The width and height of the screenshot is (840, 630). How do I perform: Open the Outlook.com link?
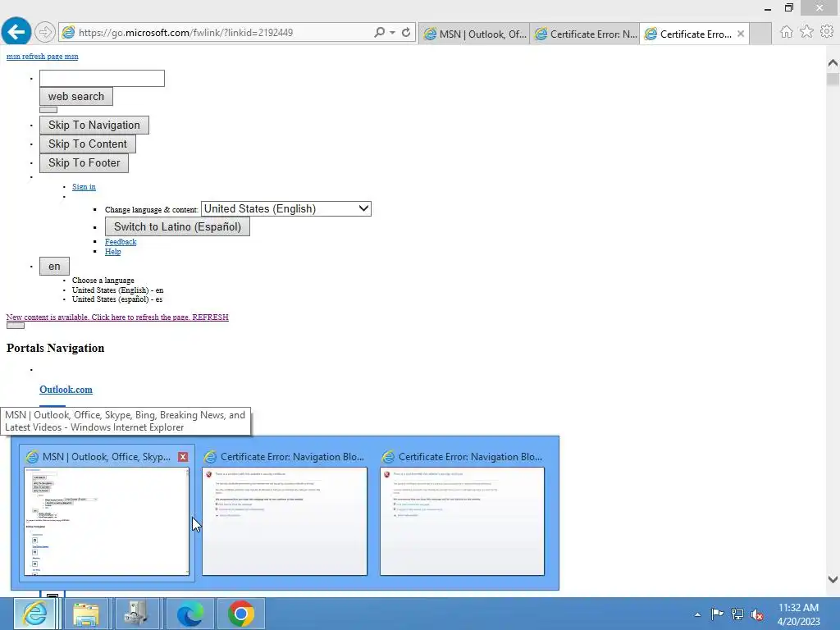pyautogui.click(x=66, y=390)
